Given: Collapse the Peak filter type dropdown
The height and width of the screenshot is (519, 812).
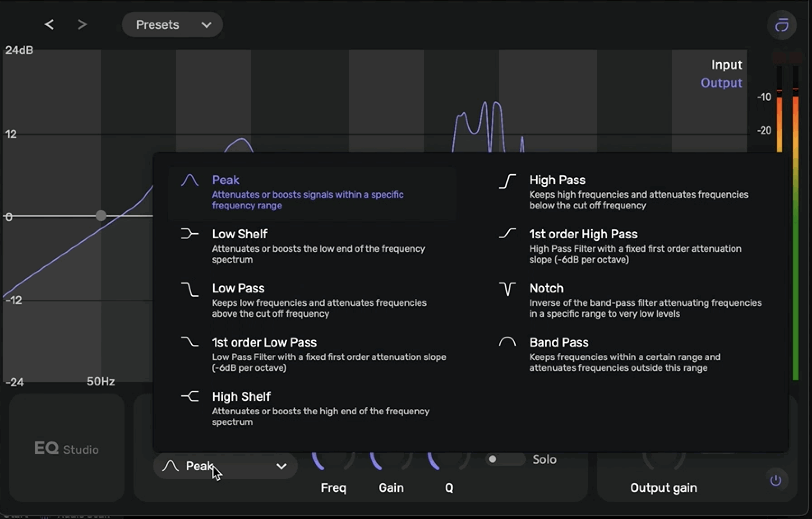Looking at the screenshot, I should pyautogui.click(x=225, y=466).
